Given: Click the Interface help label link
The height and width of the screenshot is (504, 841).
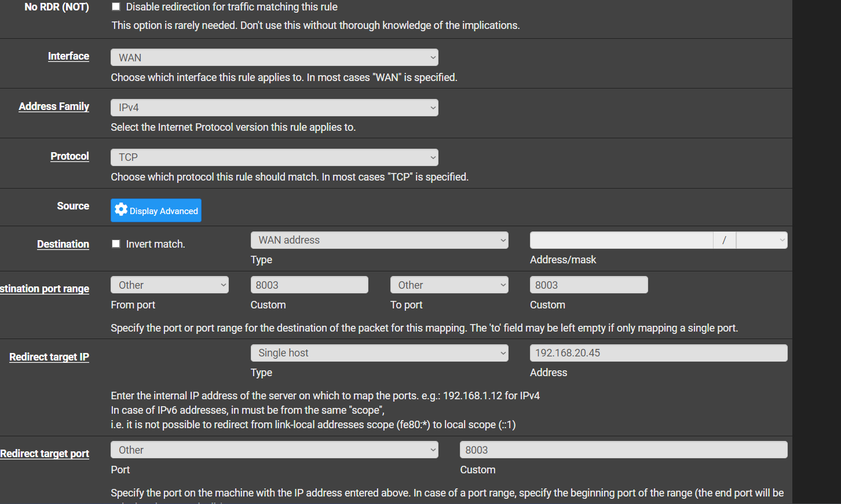Looking at the screenshot, I should (x=68, y=56).
